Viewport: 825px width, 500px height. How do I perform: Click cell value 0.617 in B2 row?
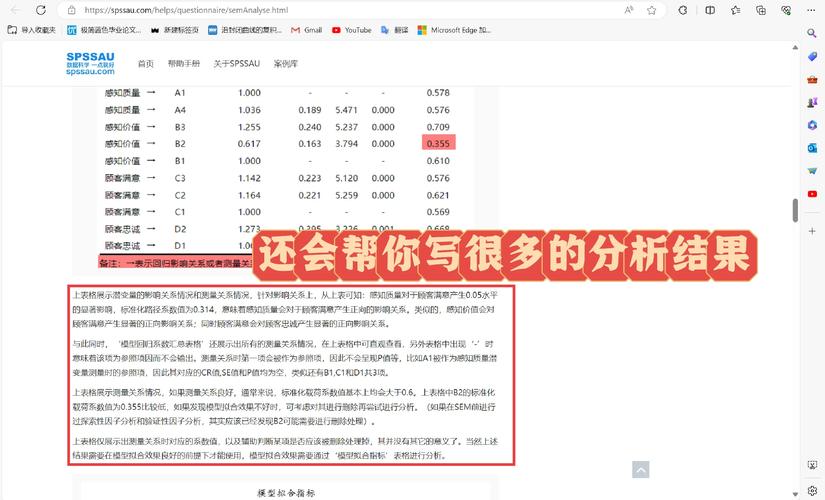click(249, 144)
